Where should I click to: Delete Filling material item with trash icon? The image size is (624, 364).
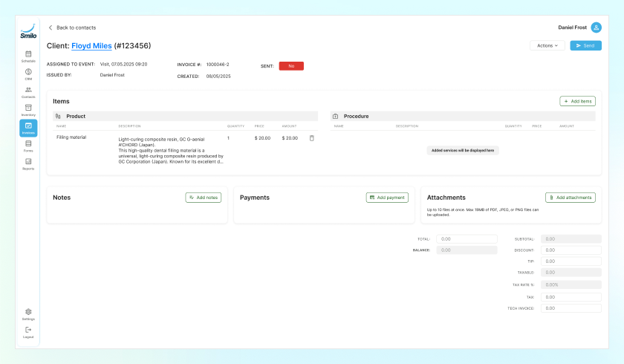[x=311, y=138]
